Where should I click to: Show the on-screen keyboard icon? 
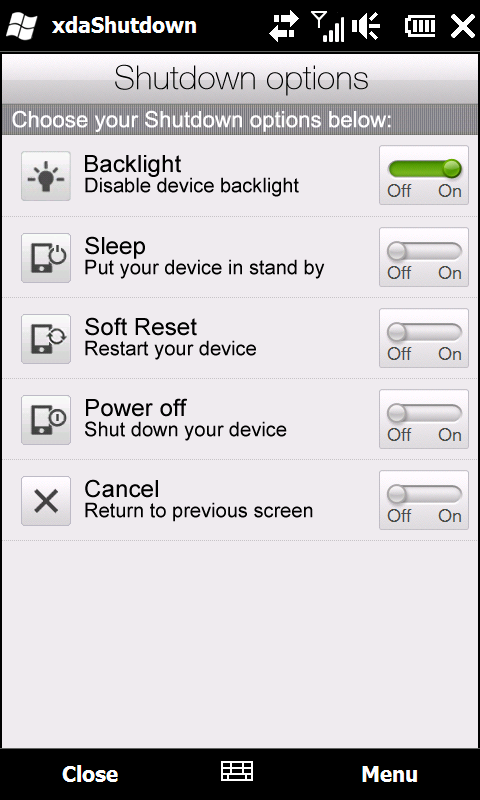point(237,771)
